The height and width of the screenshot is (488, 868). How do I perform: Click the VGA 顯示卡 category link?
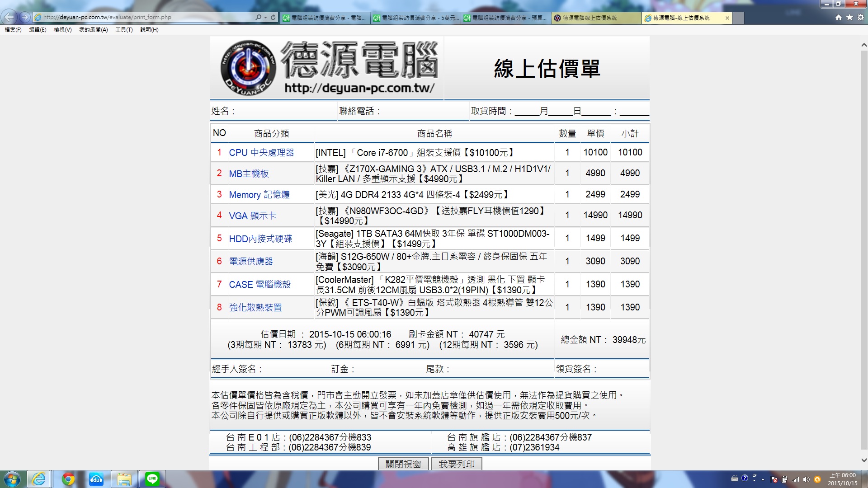click(x=252, y=216)
